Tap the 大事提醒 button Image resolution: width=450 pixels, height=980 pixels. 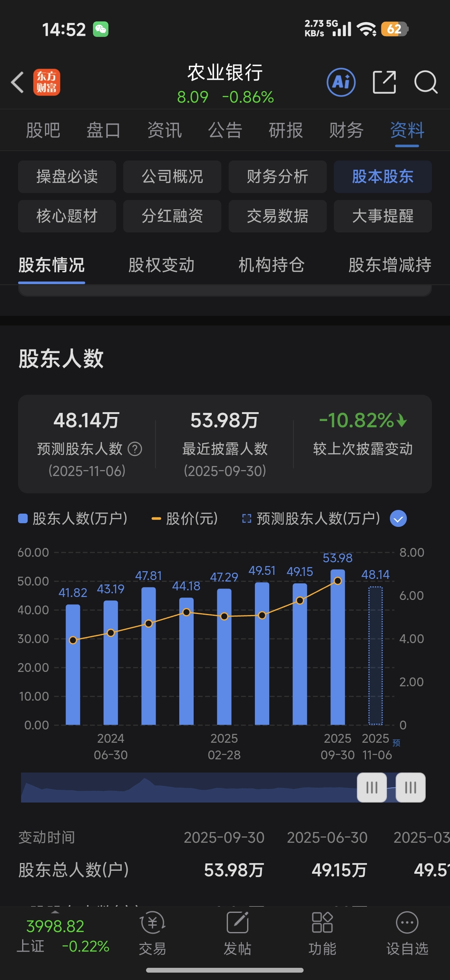point(382,216)
